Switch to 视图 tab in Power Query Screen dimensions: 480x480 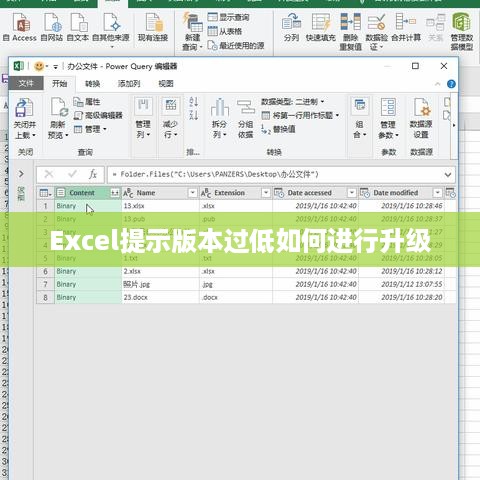pyautogui.click(x=166, y=83)
